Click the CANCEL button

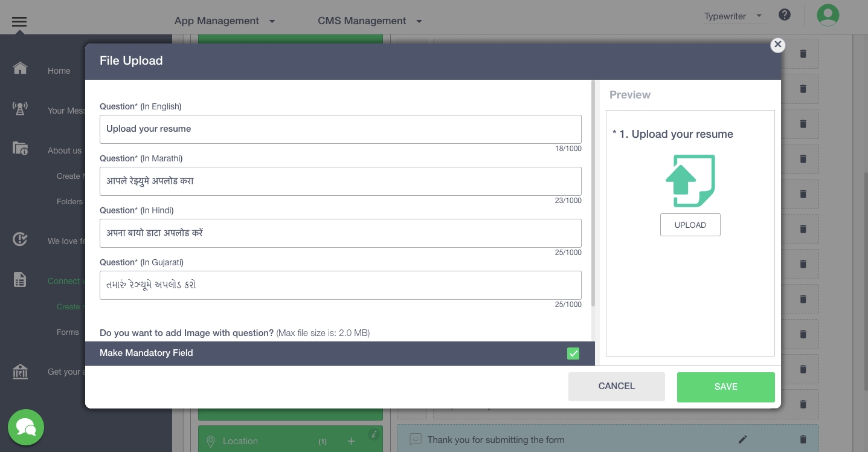coord(616,386)
